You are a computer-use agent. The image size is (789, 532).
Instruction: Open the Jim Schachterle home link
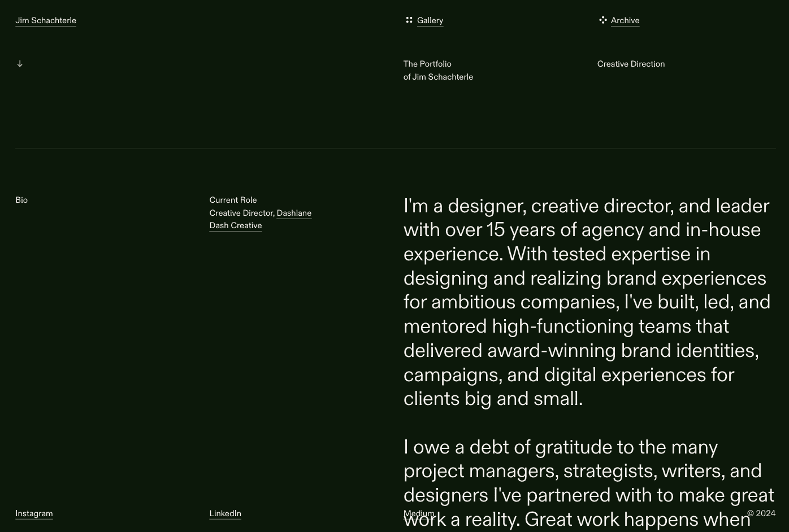click(46, 20)
